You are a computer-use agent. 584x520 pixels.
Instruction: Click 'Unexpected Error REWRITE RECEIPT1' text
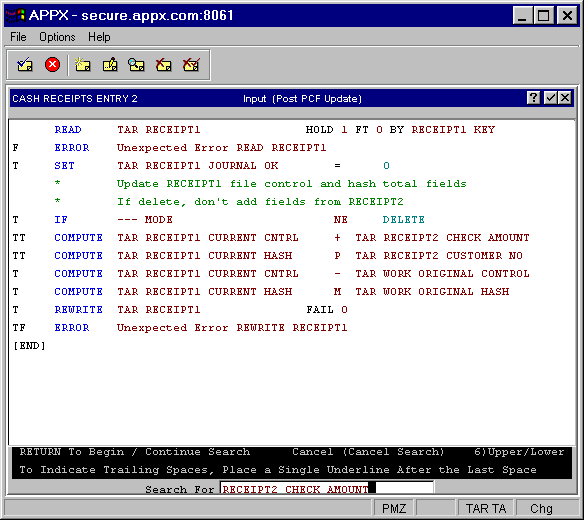click(232, 328)
